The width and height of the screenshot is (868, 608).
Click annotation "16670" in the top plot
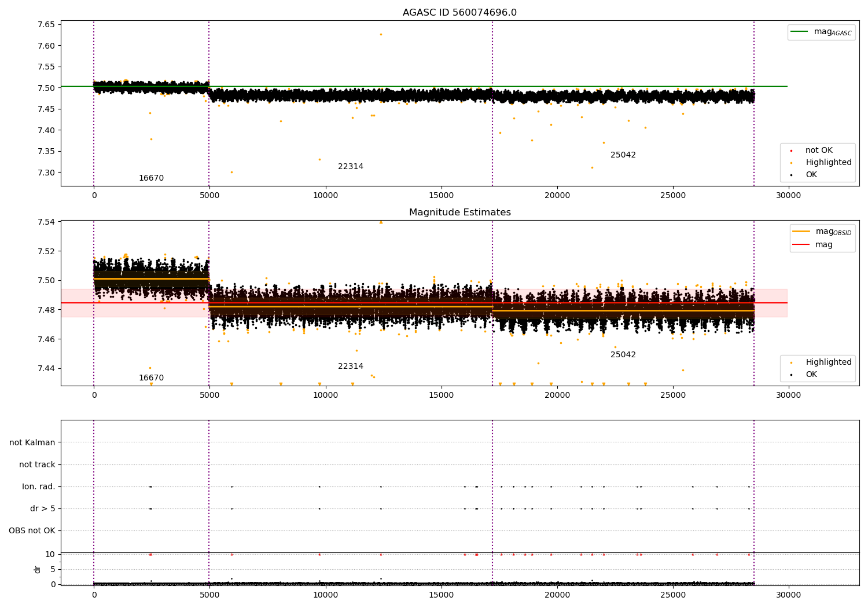pos(151,178)
